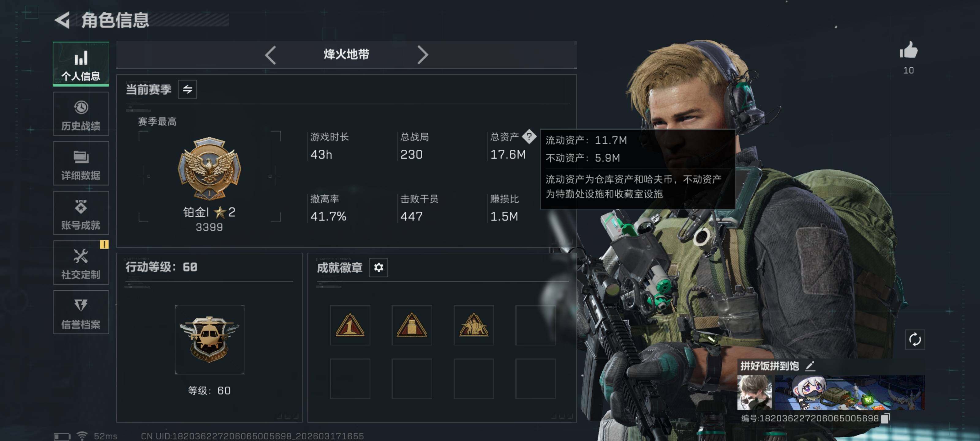This screenshot has width=980, height=441.
Task: Open the 历史战绩 tab
Action: pos(81,114)
